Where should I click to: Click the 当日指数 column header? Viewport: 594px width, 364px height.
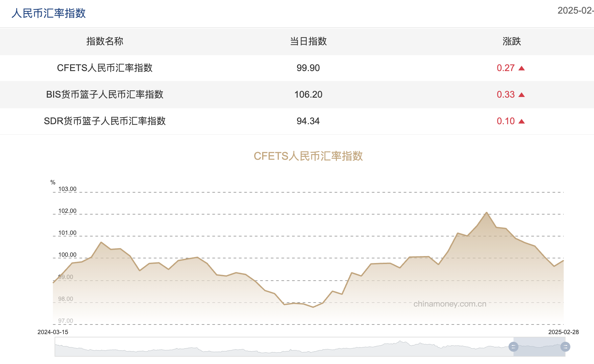pos(308,42)
